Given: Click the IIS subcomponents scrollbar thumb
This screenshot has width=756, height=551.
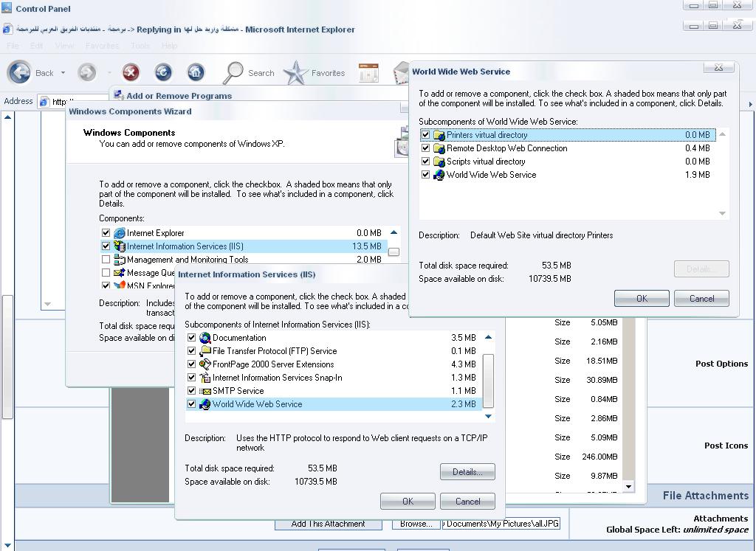Looking at the screenshot, I should click(488, 381).
